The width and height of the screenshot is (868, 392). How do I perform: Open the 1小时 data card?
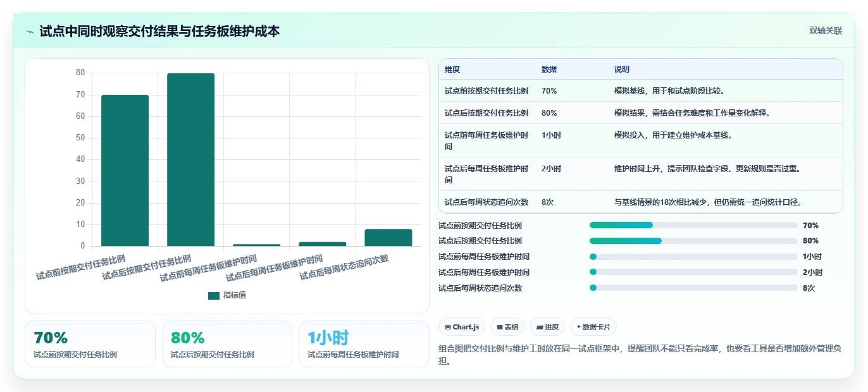(364, 344)
